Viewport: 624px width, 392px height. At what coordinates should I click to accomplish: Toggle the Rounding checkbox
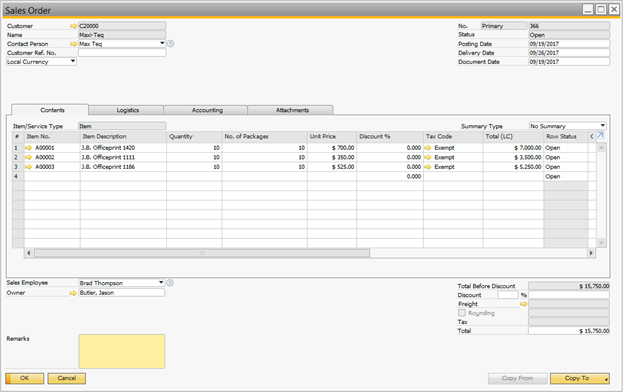(462, 313)
